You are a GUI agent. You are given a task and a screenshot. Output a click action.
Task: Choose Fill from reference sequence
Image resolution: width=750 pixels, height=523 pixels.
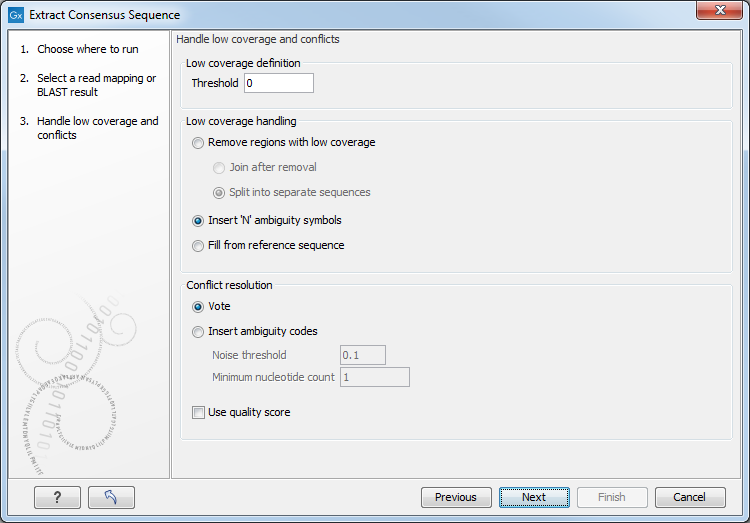coord(198,246)
